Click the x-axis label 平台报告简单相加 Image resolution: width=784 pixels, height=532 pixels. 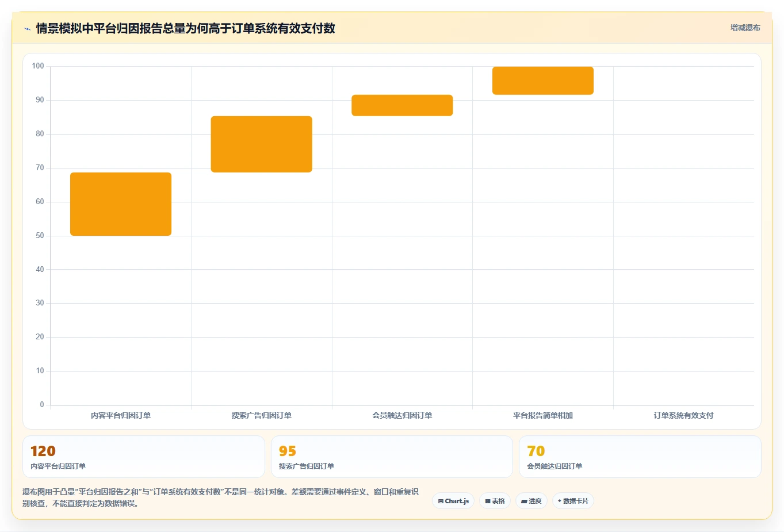point(543,415)
